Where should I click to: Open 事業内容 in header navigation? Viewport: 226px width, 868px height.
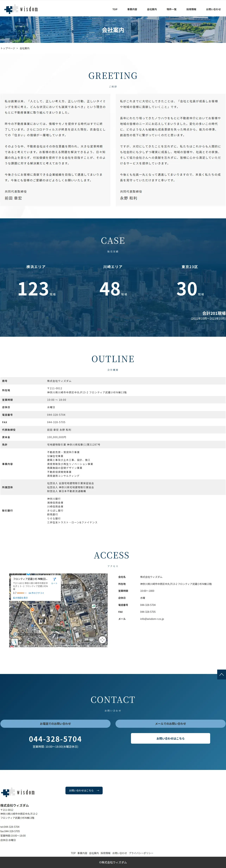pos(132,9)
